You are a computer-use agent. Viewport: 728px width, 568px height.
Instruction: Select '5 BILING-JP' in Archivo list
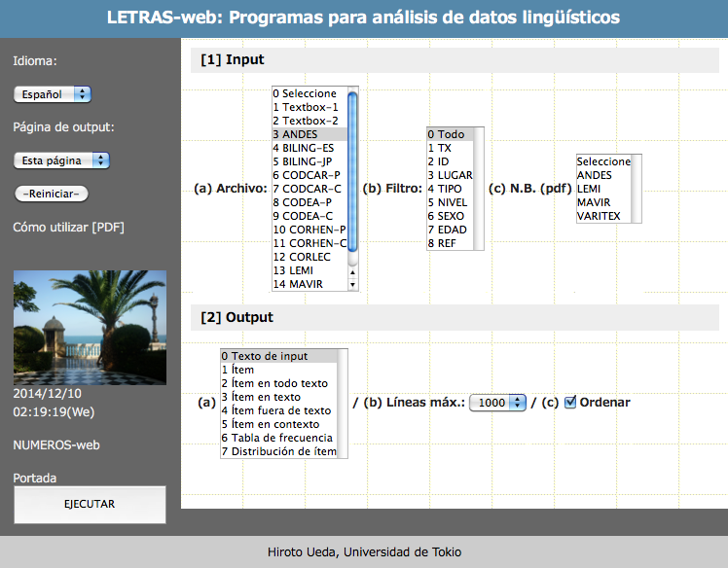point(309,161)
